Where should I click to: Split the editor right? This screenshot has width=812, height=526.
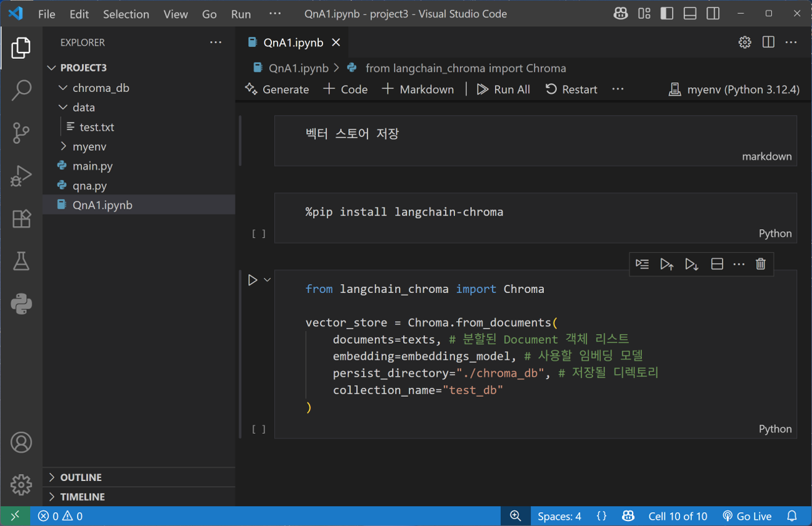[x=768, y=42]
